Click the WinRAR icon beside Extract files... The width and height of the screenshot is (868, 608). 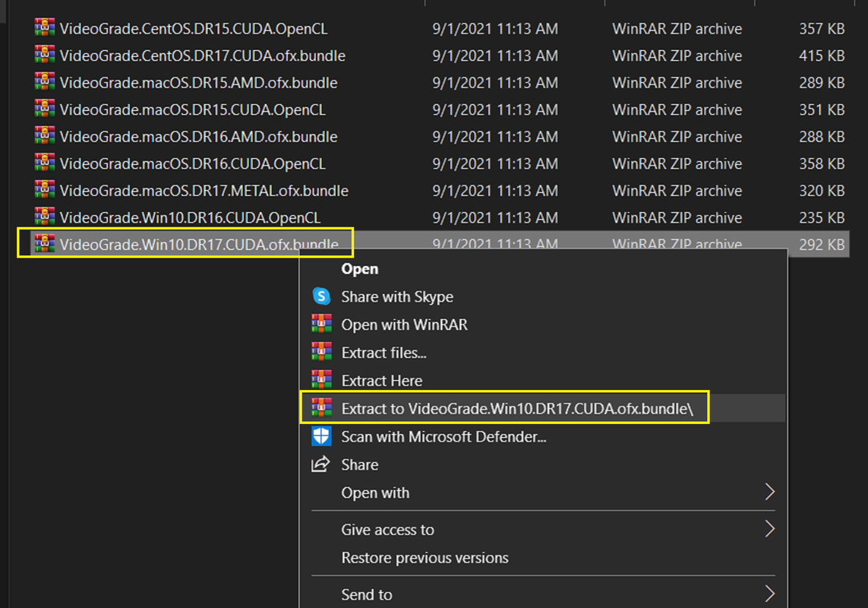point(322,353)
